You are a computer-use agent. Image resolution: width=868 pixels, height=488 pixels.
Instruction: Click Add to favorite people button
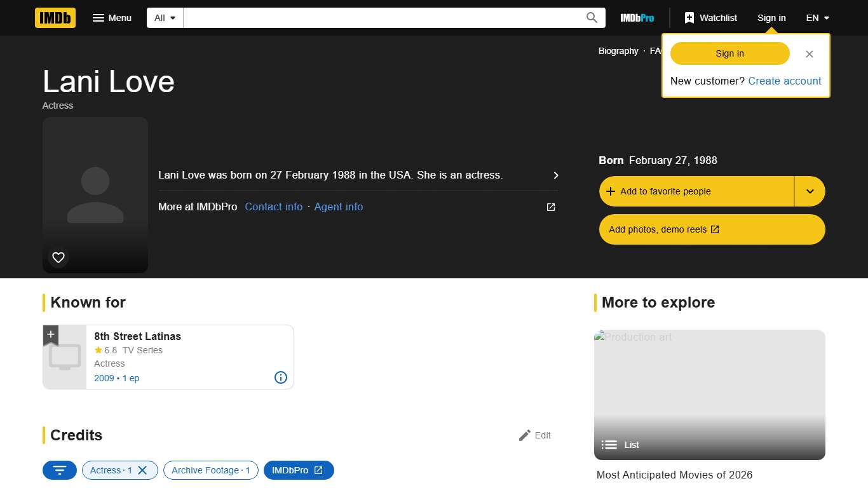click(696, 191)
